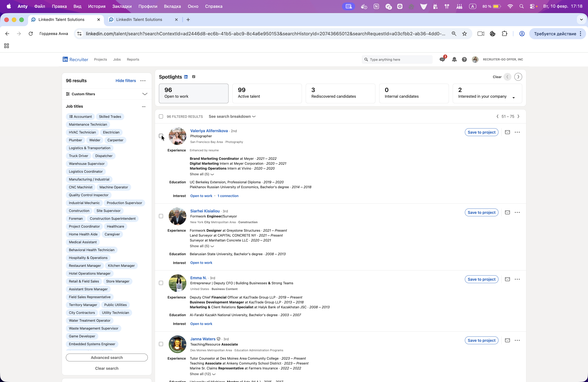Screen dimensions: 588x382
Task: Expand Custom filters section
Action: [145, 94]
